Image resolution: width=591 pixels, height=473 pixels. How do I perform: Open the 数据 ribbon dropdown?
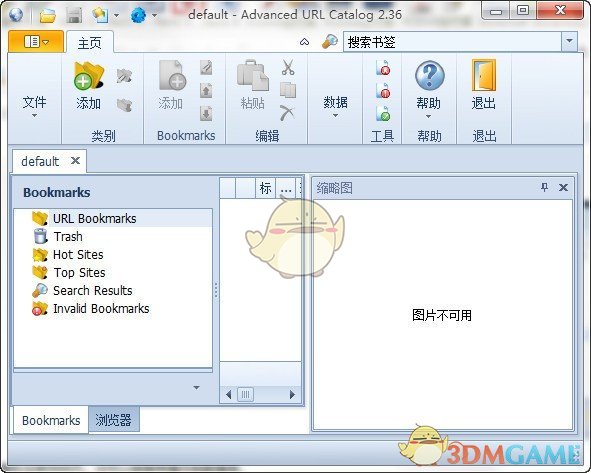tap(335, 106)
